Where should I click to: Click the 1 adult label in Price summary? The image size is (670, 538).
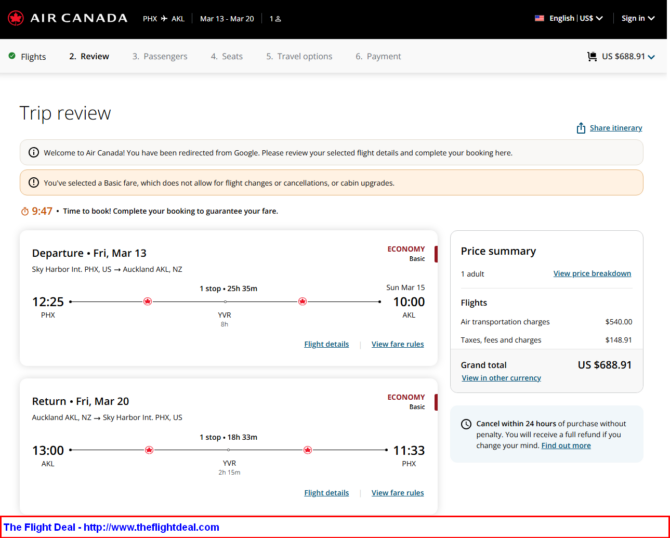point(473,274)
